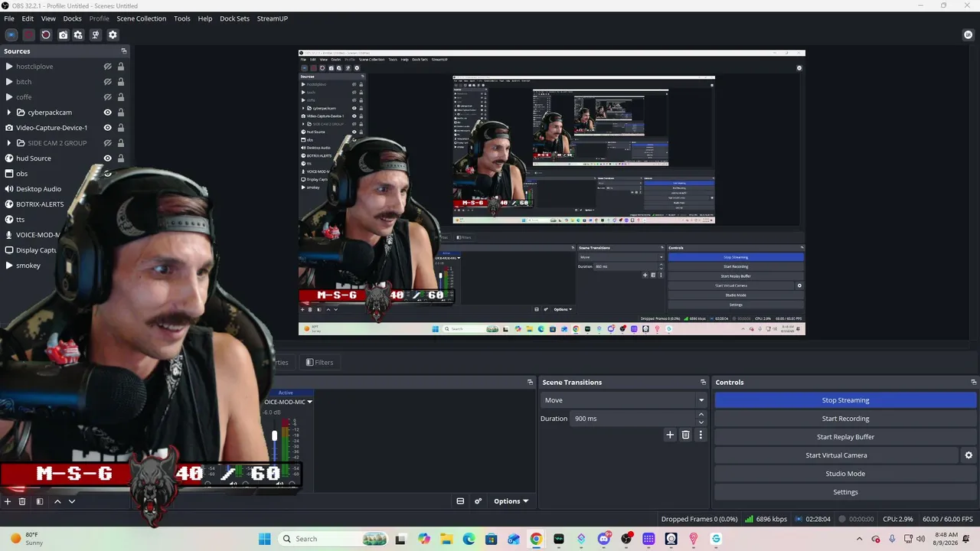Unlock the hud Source

pos(121,158)
